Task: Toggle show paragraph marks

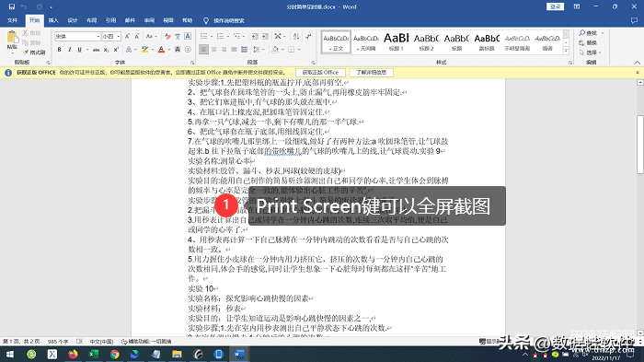Action: click(x=308, y=36)
